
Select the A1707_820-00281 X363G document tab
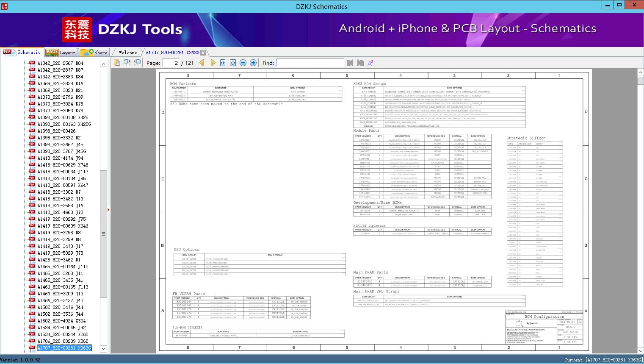172,53
